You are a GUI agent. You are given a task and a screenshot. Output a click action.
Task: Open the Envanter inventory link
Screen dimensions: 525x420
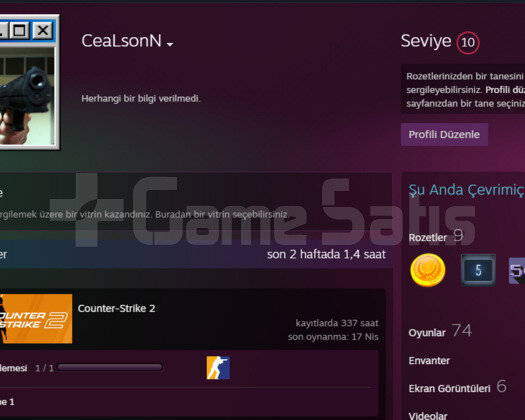pos(429,361)
